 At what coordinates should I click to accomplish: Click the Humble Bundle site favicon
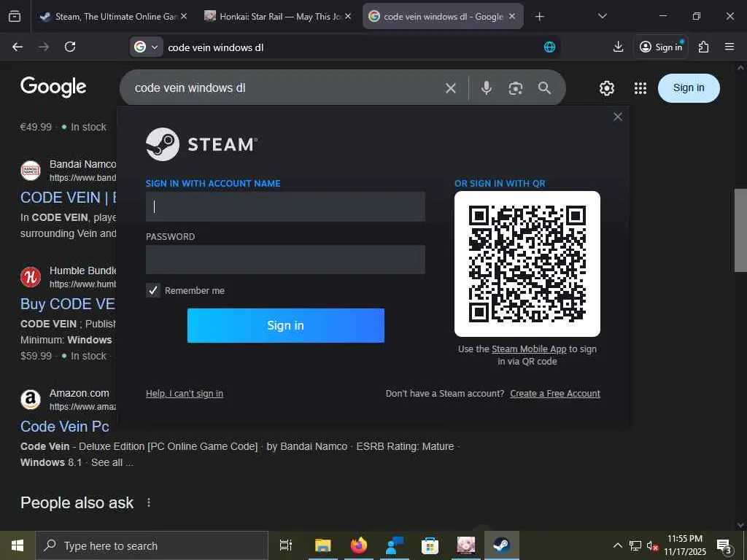(31, 276)
